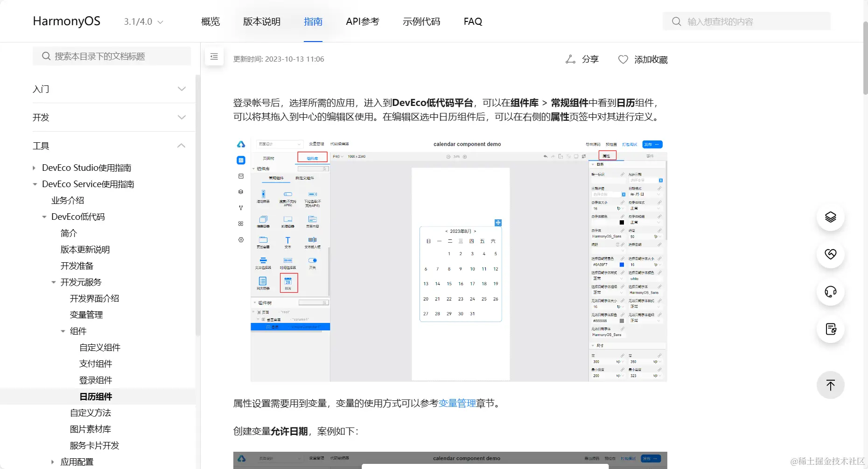Collapse the DevEco低代码 tree arrow
Image resolution: width=868 pixels, height=469 pixels.
pyautogui.click(x=44, y=217)
